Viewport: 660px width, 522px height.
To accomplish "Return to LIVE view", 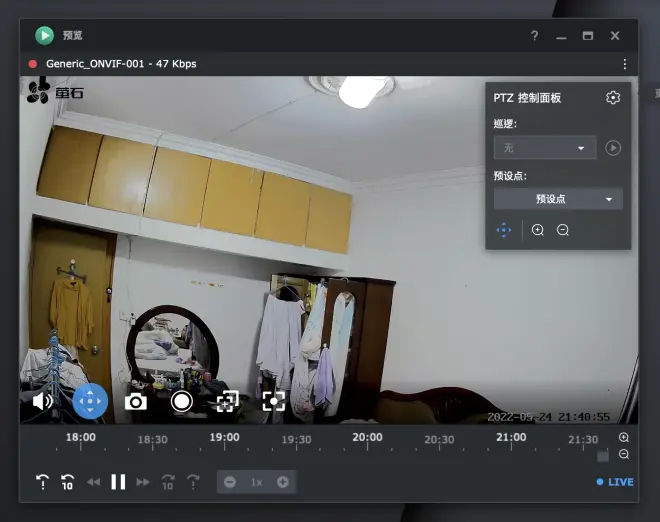I will coord(615,482).
